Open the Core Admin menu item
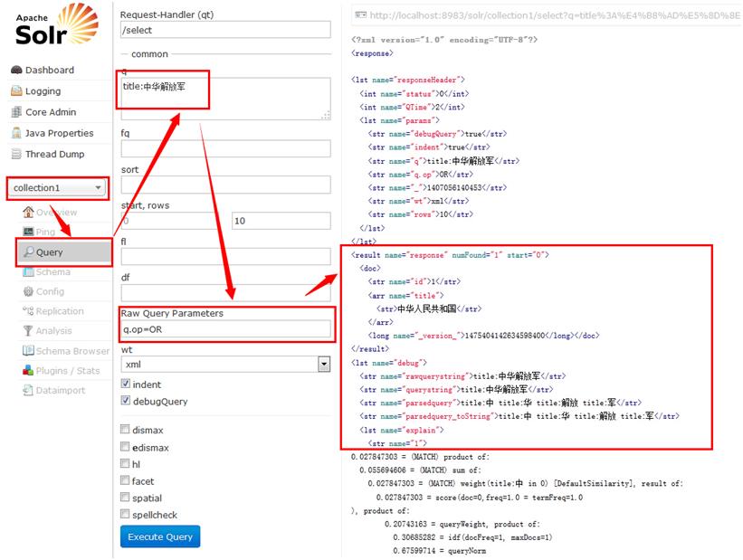Image resolution: width=743 pixels, height=560 pixels. coord(51,112)
